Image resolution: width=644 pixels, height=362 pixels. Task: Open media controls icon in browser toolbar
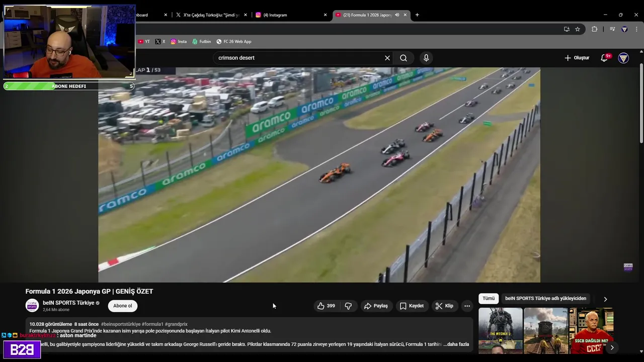click(x=612, y=29)
